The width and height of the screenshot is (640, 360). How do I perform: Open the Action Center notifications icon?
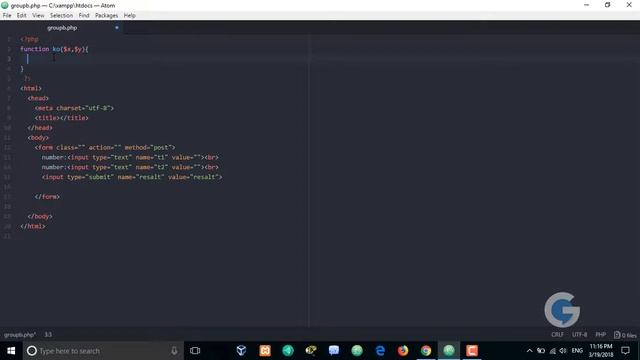(625, 351)
